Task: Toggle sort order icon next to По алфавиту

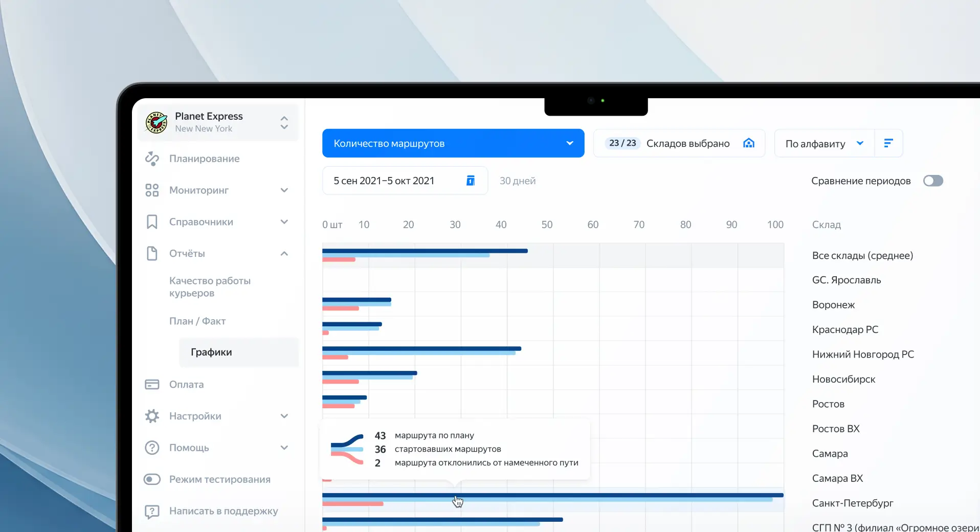Action: [x=888, y=143]
